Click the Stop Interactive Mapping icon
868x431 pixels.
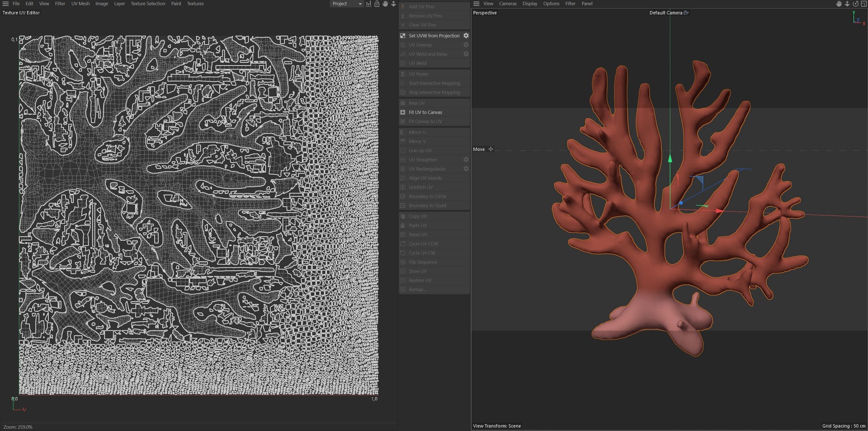pyautogui.click(x=403, y=92)
